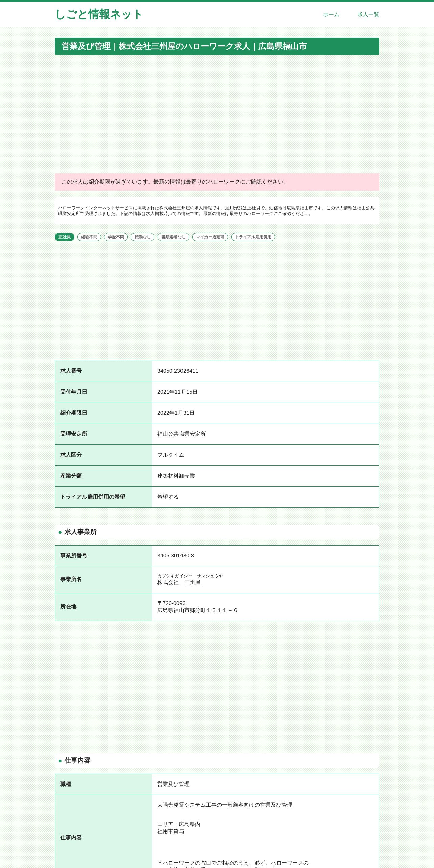The image size is (434, 868).
Task: Click job number 34050-23026411
Action: 178,371
